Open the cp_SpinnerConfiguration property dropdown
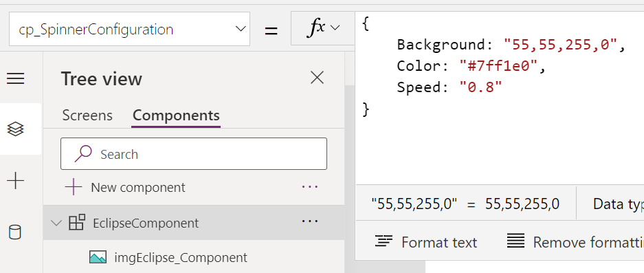This screenshot has width=644, height=273. click(129, 29)
